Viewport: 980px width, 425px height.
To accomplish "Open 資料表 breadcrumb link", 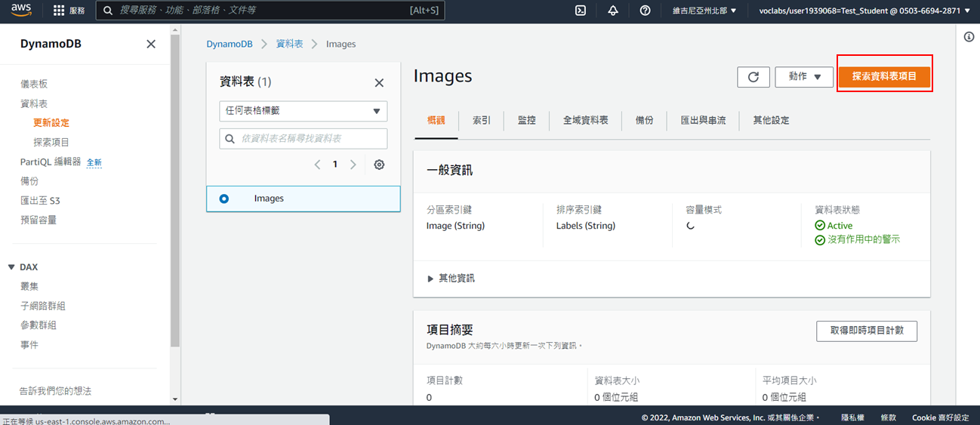I will point(290,44).
